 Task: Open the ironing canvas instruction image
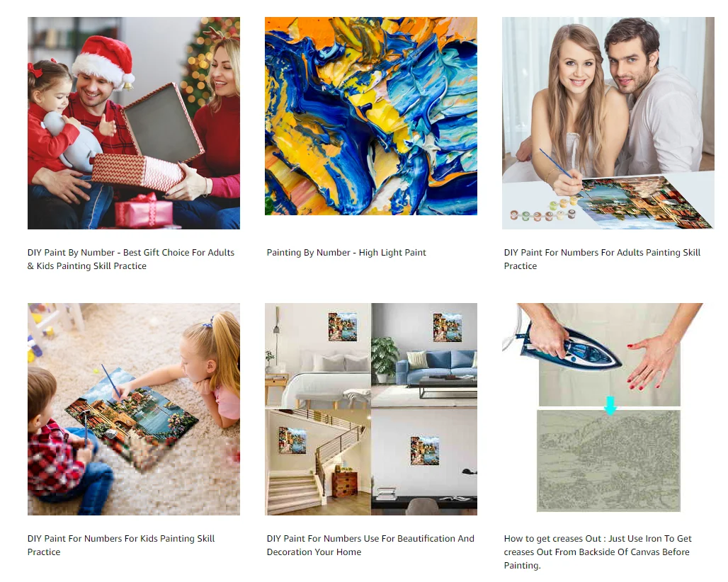click(603, 408)
